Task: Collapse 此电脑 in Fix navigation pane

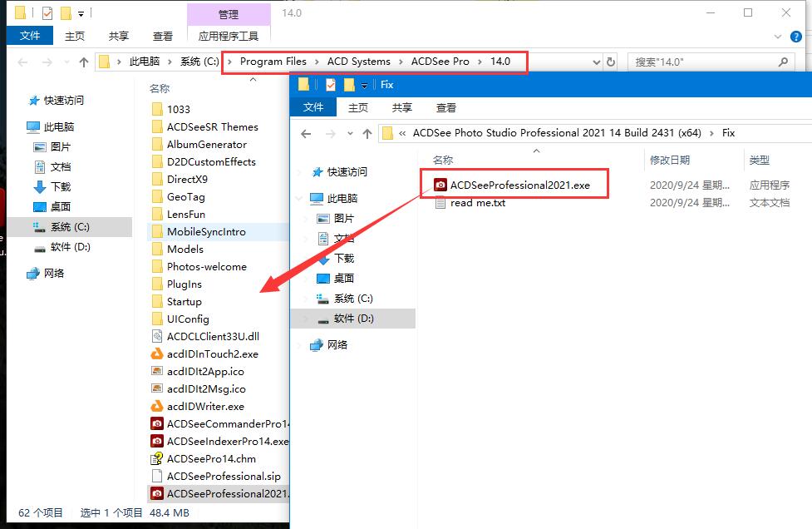Action: tap(299, 199)
